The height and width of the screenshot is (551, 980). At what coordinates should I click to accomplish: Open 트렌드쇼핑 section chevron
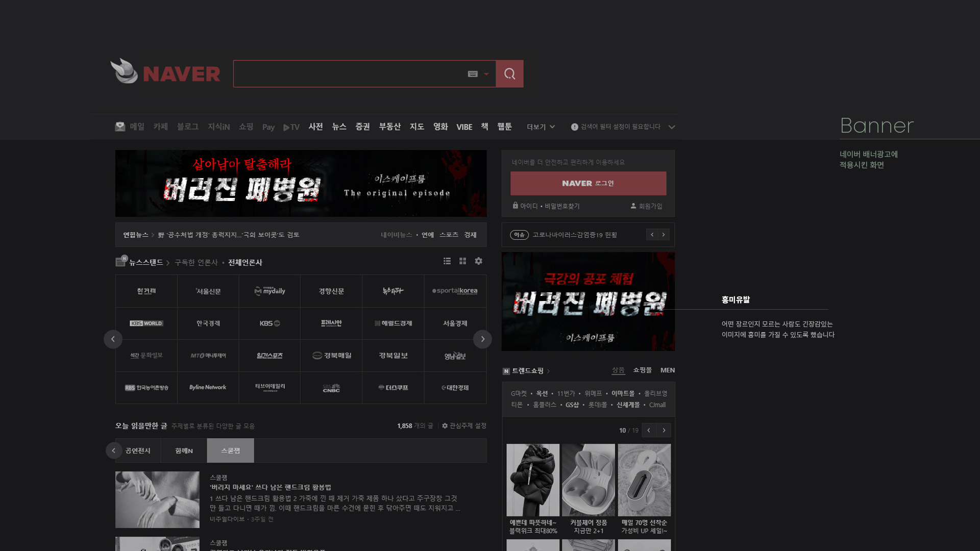pyautogui.click(x=548, y=371)
